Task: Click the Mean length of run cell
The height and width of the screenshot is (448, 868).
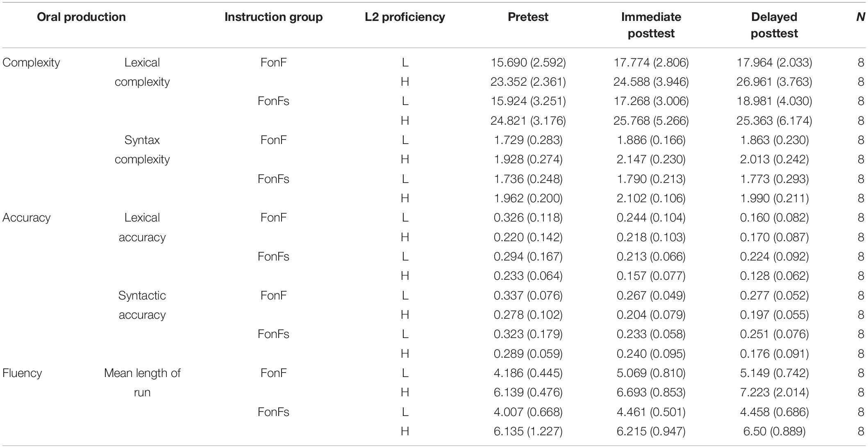Action: (142, 382)
